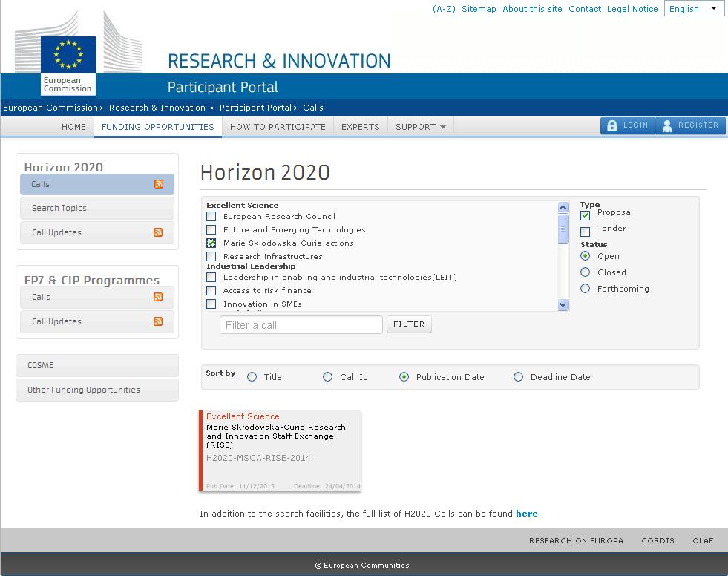Check Innovation in SMEs
The width and height of the screenshot is (728, 576).
tap(211, 304)
